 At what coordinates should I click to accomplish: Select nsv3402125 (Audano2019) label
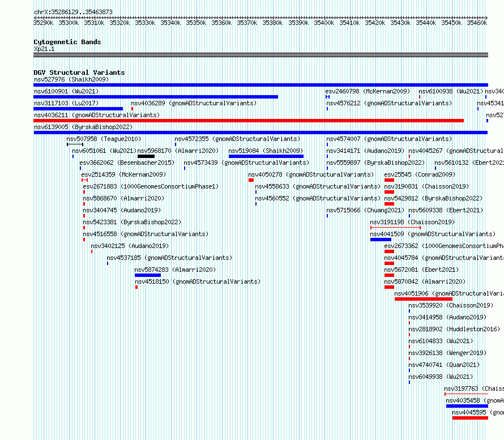(x=130, y=246)
